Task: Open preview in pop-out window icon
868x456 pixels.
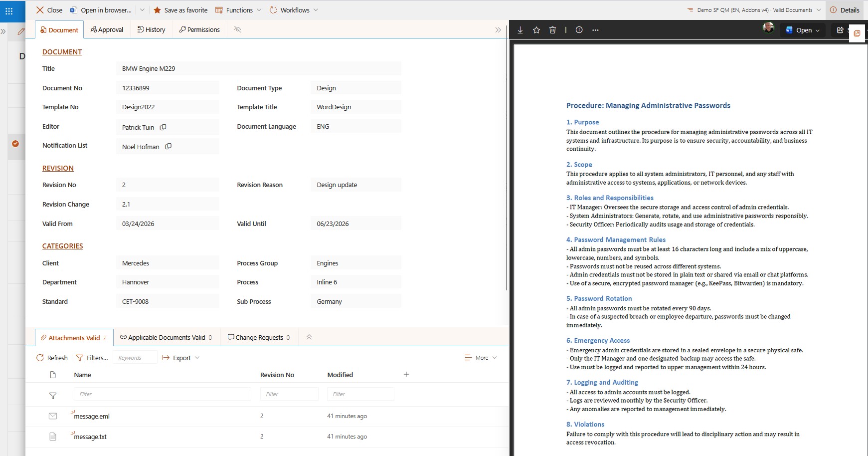Action: pos(857,33)
